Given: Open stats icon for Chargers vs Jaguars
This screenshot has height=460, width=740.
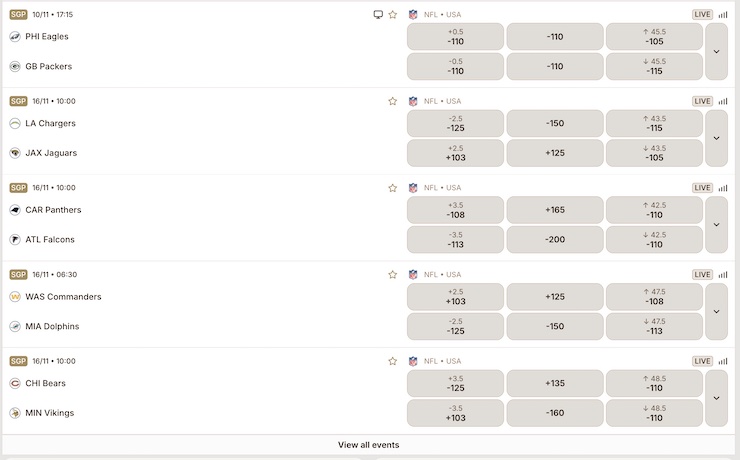Looking at the screenshot, I should [723, 101].
